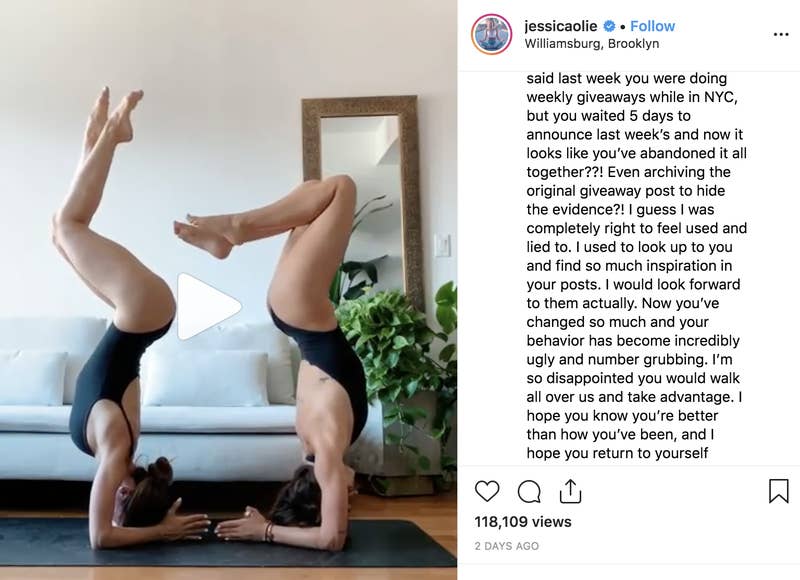Image resolution: width=800 pixels, height=580 pixels.
Task: Open the jessicaolie profile avatar
Action: click(x=491, y=34)
